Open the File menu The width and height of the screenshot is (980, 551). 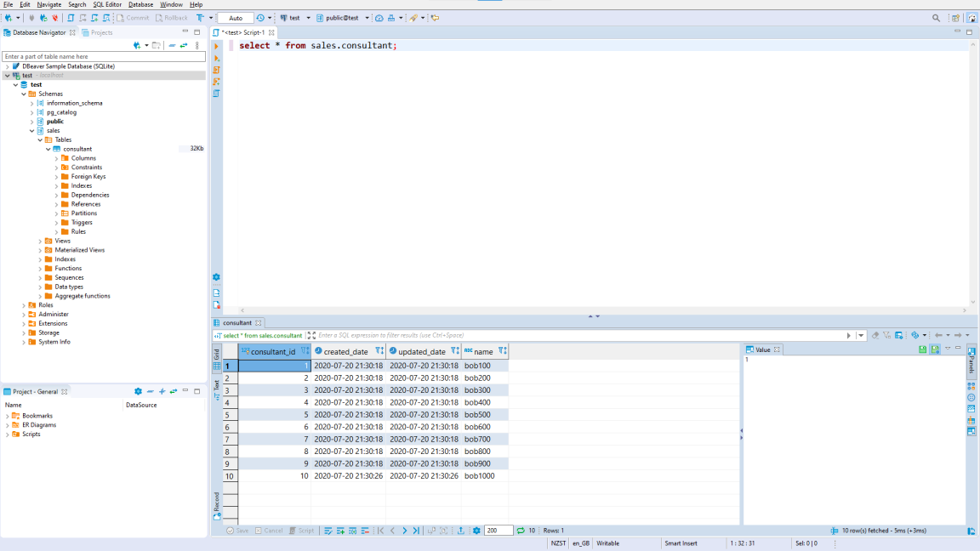click(x=9, y=4)
